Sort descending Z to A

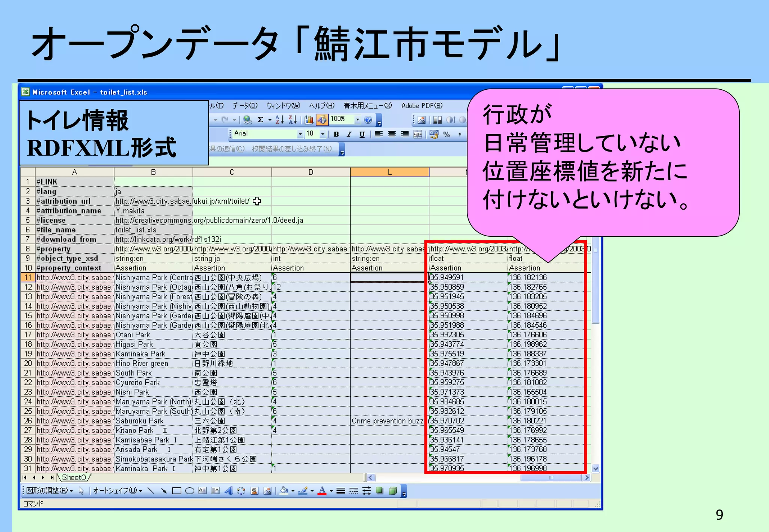pos(293,120)
